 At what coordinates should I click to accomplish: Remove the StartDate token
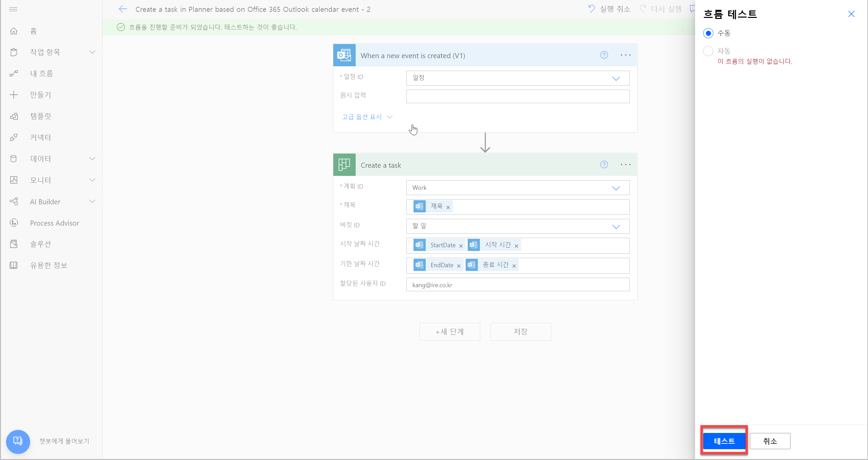point(461,246)
